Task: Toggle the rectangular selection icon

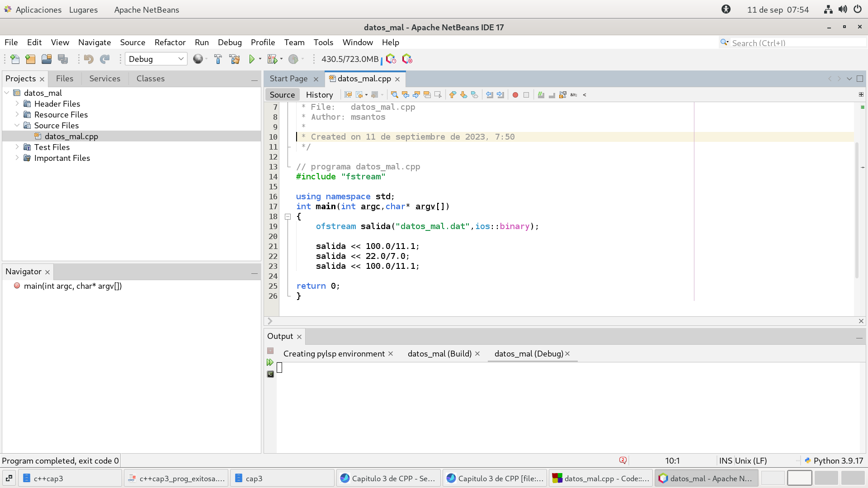Action: [x=438, y=95]
